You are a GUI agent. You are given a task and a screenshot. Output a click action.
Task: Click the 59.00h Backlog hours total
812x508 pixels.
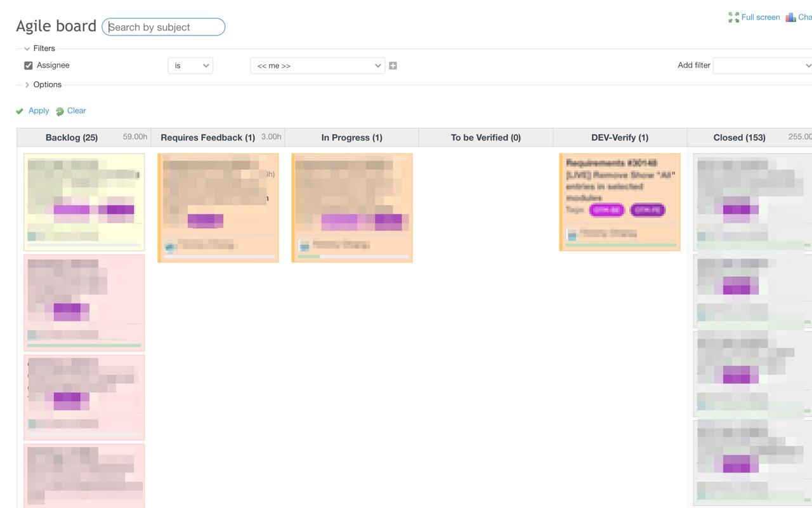135,137
